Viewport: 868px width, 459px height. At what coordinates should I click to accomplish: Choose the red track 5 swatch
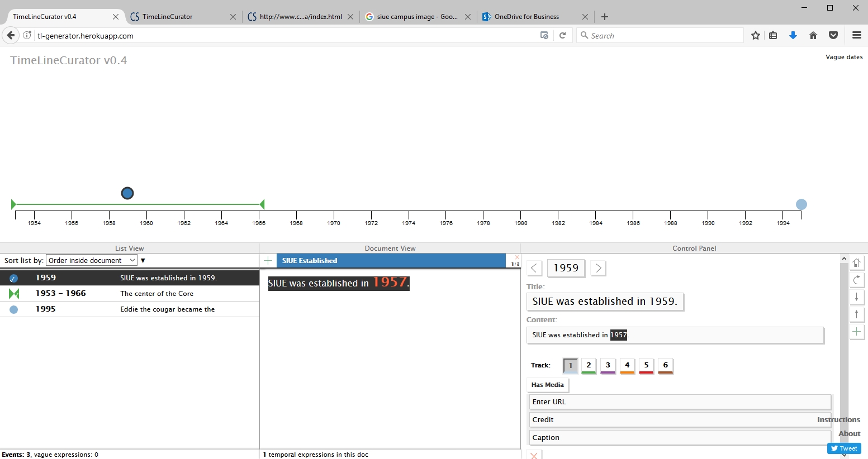pos(646,365)
